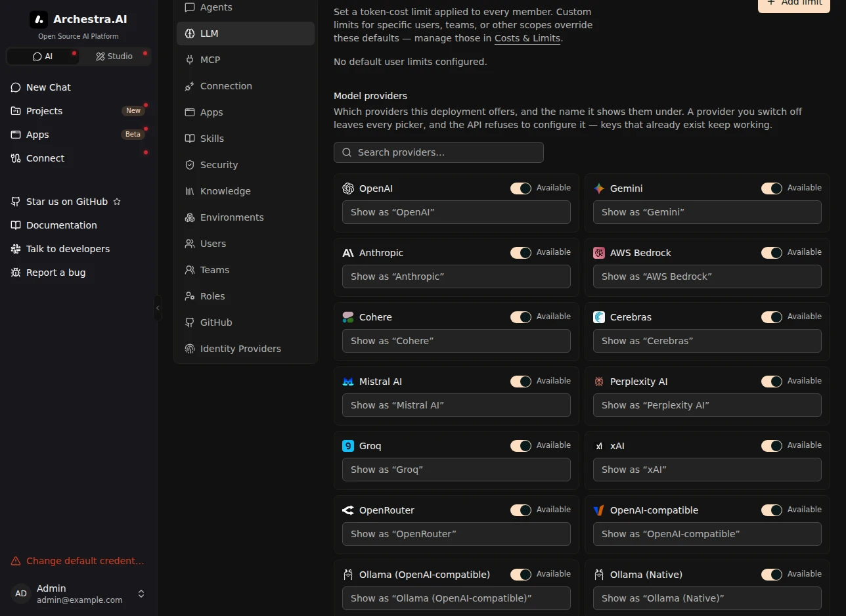This screenshot has width=846, height=616.
Task: Collapse the sidebar with the chevron handle
Action: click(x=158, y=308)
